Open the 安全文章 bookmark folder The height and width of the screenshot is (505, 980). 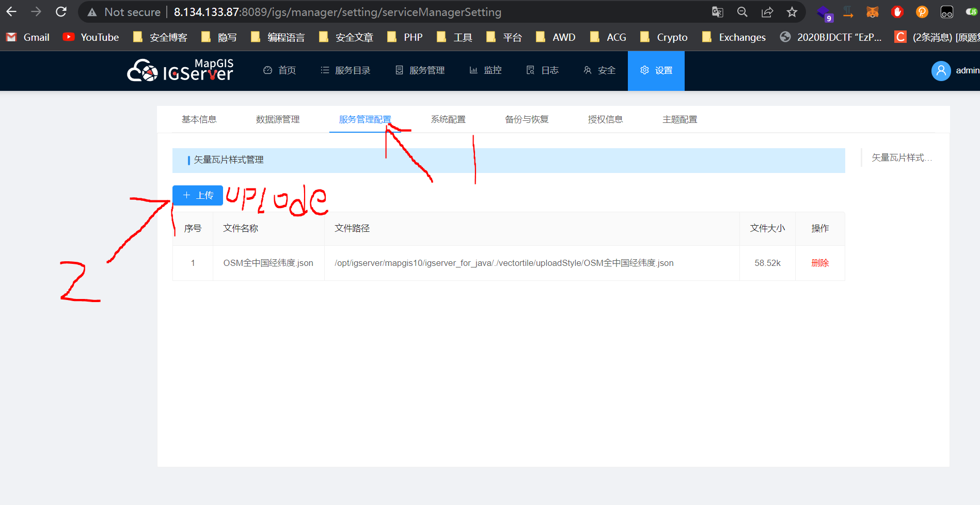click(346, 37)
